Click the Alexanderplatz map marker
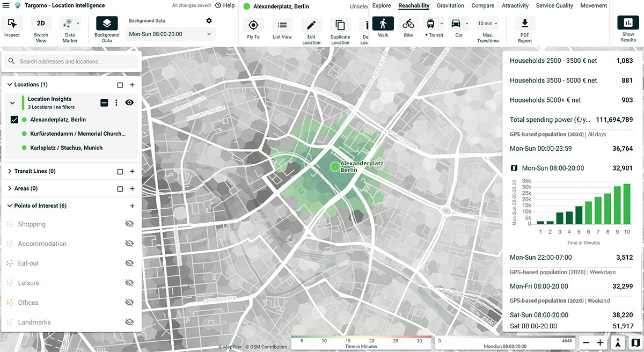The width and height of the screenshot is (644, 352). [x=335, y=166]
